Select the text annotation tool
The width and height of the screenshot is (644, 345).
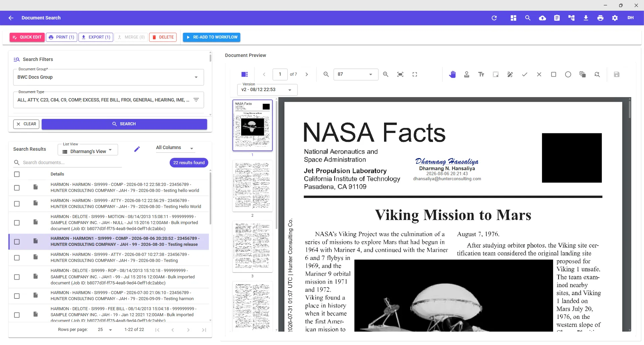coord(481,74)
